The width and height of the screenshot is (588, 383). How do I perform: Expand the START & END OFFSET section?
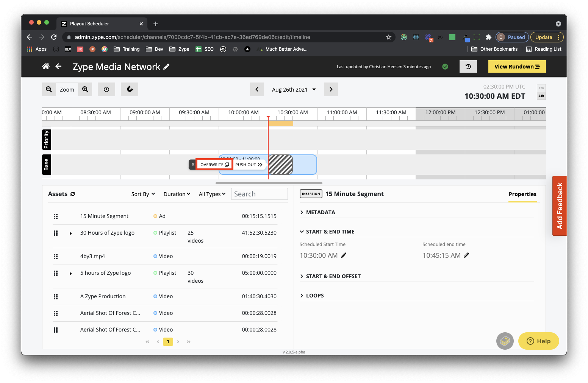[x=330, y=276]
